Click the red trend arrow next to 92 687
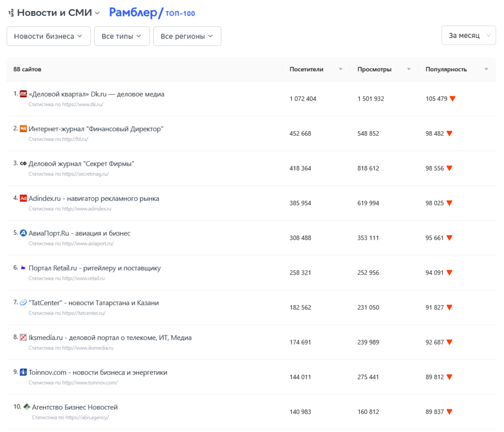This screenshot has width=504, height=432. click(449, 342)
